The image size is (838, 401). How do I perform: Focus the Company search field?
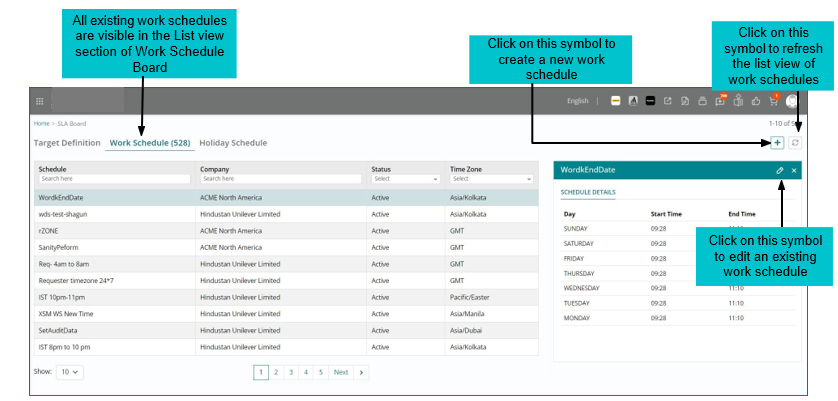click(x=281, y=179)
